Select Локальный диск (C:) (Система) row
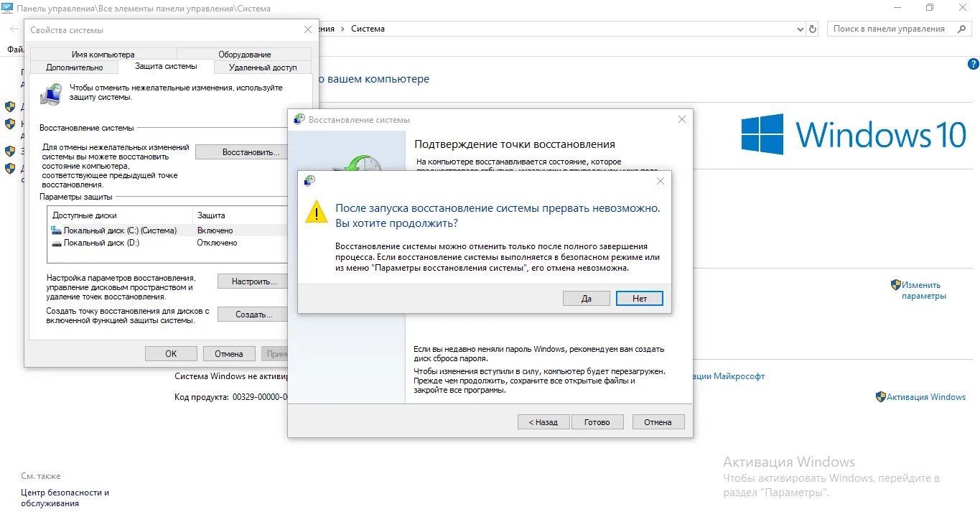 click(x=169, y=230)
